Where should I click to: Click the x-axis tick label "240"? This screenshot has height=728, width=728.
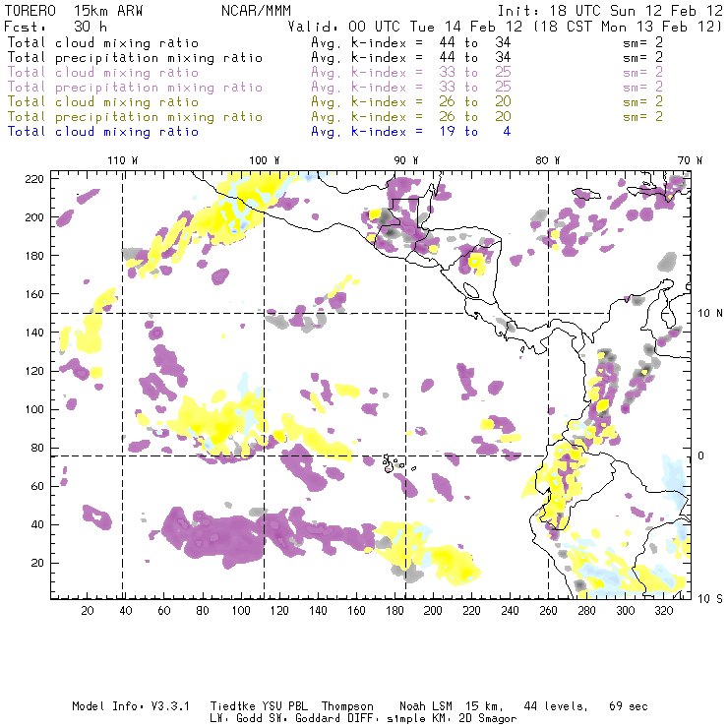click(510, 610)
